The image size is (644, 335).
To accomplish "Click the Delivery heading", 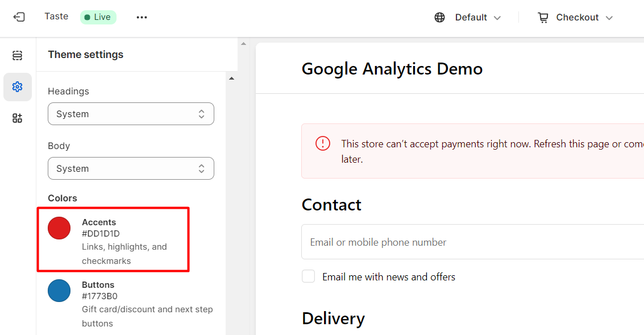I will point(333,319).
